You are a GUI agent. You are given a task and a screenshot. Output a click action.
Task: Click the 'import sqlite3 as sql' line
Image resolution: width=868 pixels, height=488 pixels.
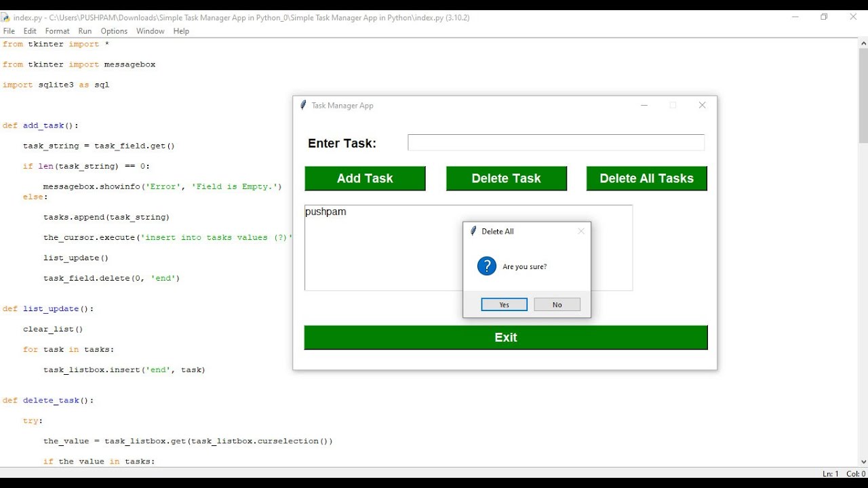(56, 85)
